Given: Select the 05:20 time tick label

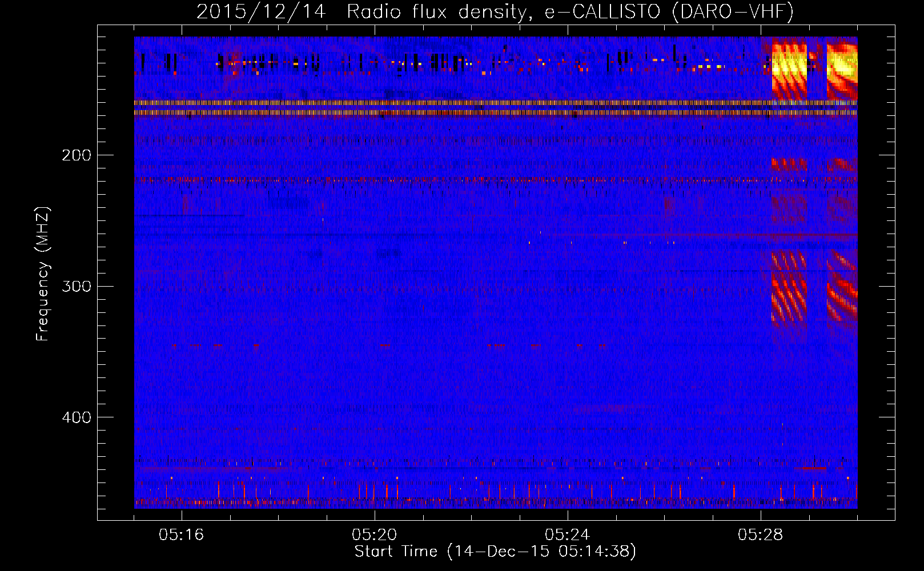Looking at the screenshot, I should [x=375, y=535].
